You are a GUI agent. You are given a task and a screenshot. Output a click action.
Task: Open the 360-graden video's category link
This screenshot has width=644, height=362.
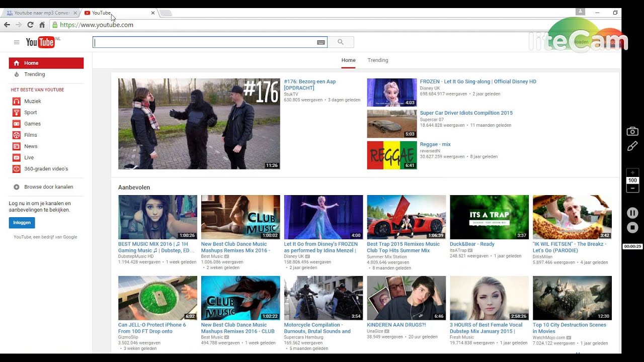pos(46,169)
